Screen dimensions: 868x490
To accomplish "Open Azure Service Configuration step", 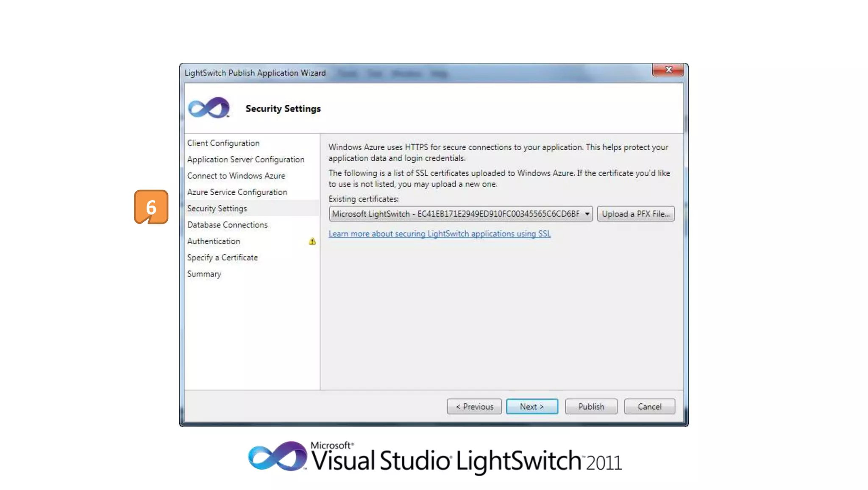I will [x=237, y=192].
